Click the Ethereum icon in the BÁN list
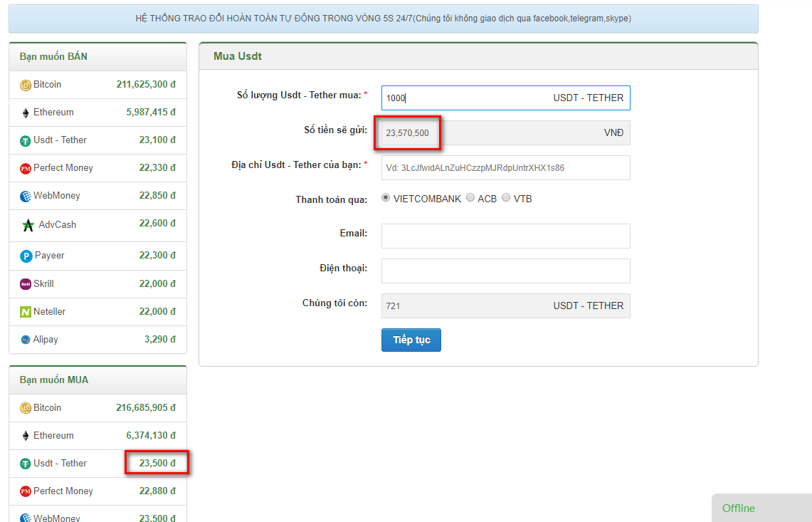The width and height of the screenshot is (812, 522). pyautogui.click(x=26, y=113)
